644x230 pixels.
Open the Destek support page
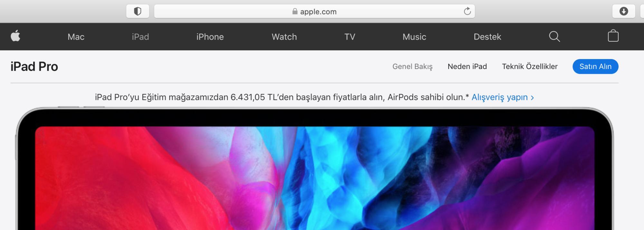click(487, 37)
